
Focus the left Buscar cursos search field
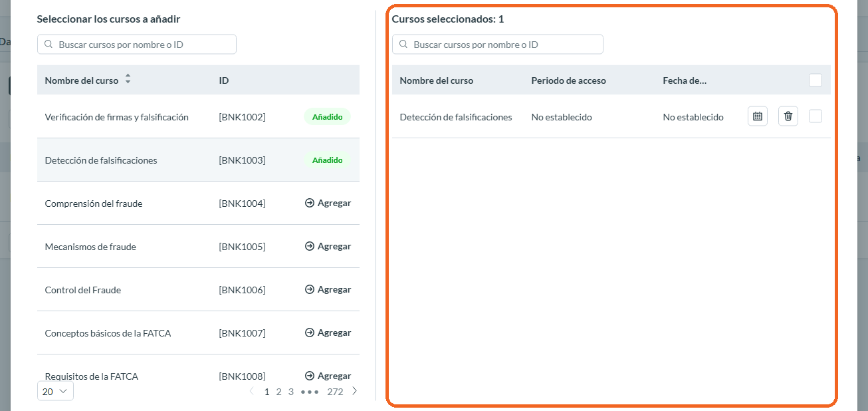point(137,45)
